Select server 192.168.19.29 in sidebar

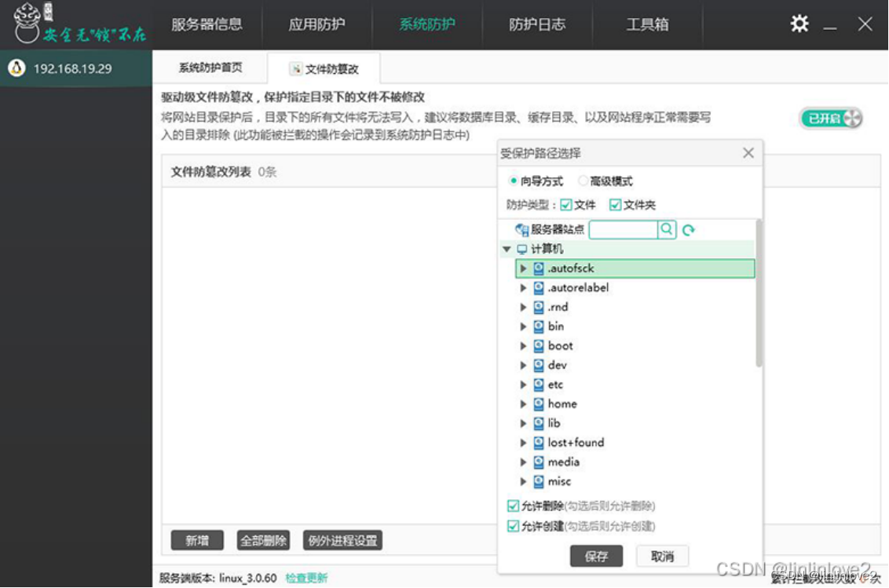(76, 68)
